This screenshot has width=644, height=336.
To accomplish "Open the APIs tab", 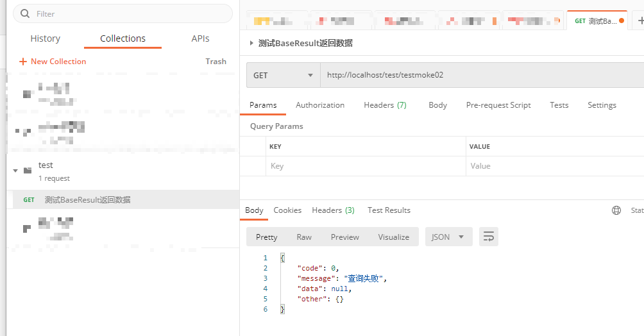I will pos(200,38).
